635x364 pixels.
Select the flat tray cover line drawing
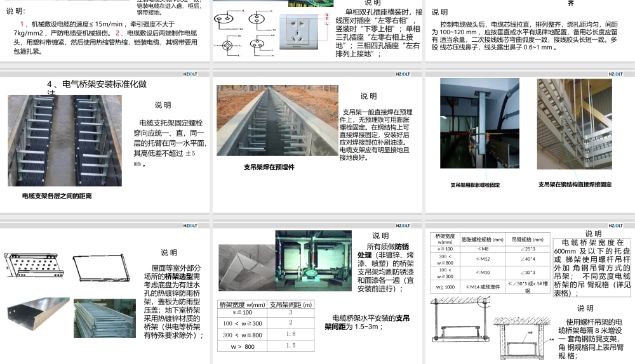pos(102,268)
